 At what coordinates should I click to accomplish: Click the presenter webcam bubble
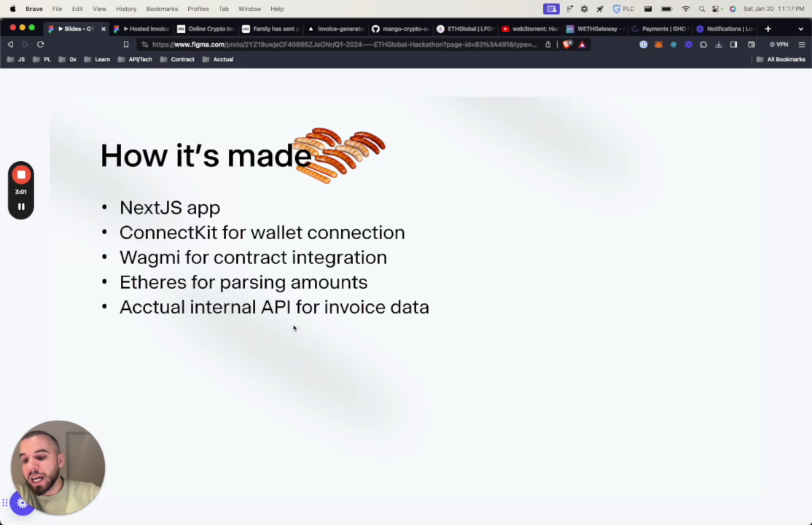pos(58,467)
